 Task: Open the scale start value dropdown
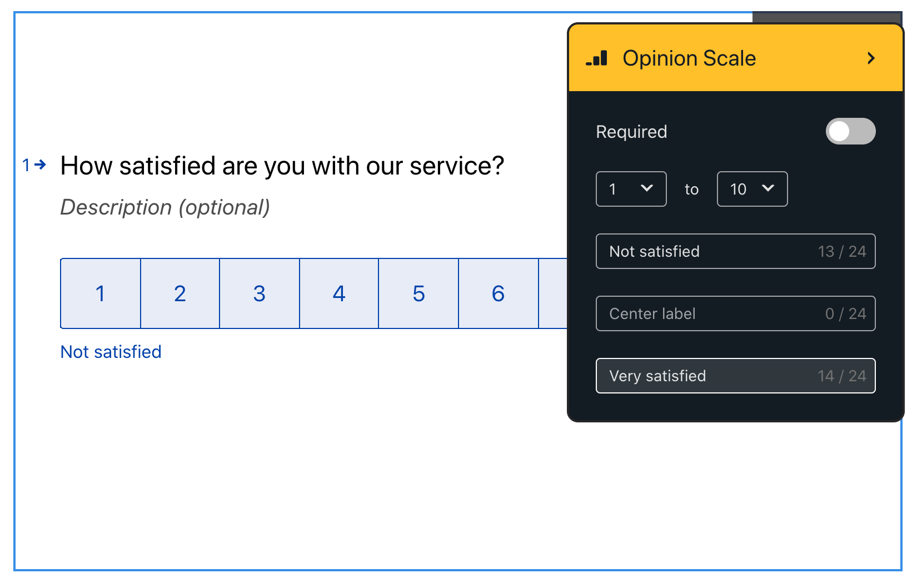pyautogui.click(x=631, y=189)
